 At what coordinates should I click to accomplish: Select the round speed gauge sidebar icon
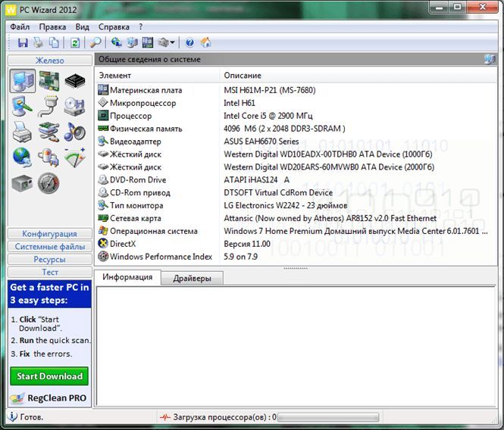tap(49, 183)
